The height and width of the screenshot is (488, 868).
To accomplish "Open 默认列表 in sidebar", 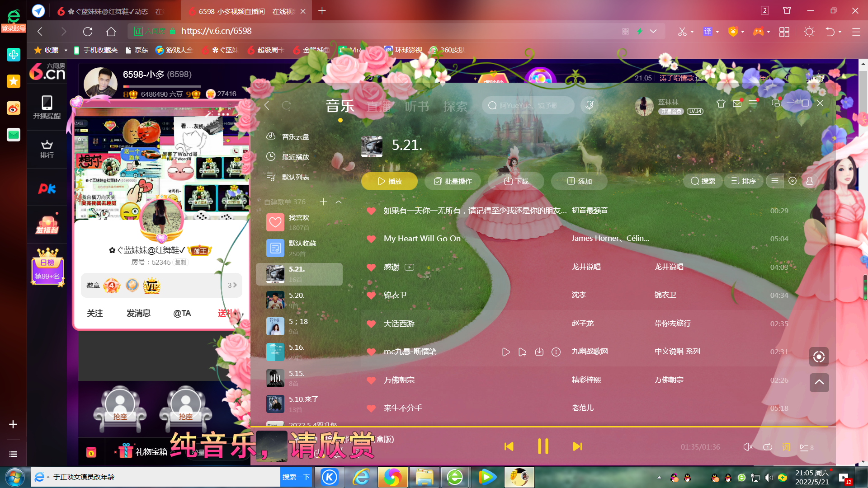I will [288, 177].
